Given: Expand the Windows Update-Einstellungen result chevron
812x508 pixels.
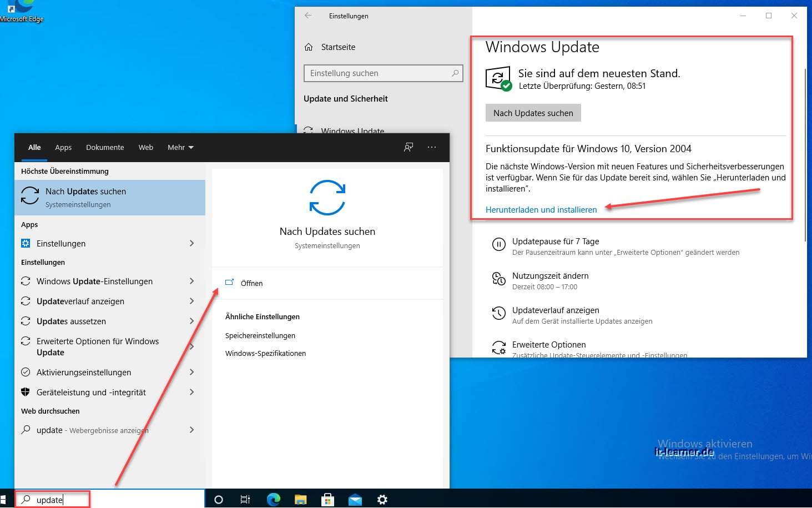Looking at the screenshot, I should coord(191,281).
